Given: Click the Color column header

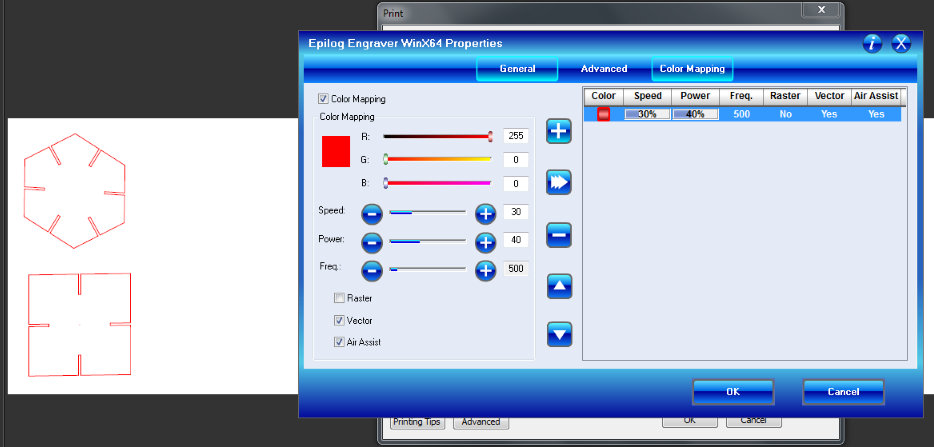Looking at the screenshot, I should point(603,96).
